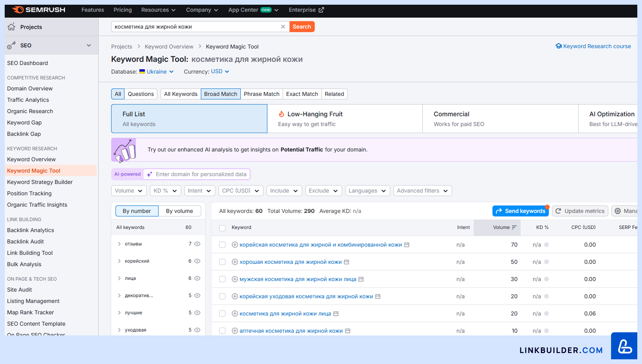Check the косметика для жирной кожи лица row
642x364 pixels.
(222, 314)
